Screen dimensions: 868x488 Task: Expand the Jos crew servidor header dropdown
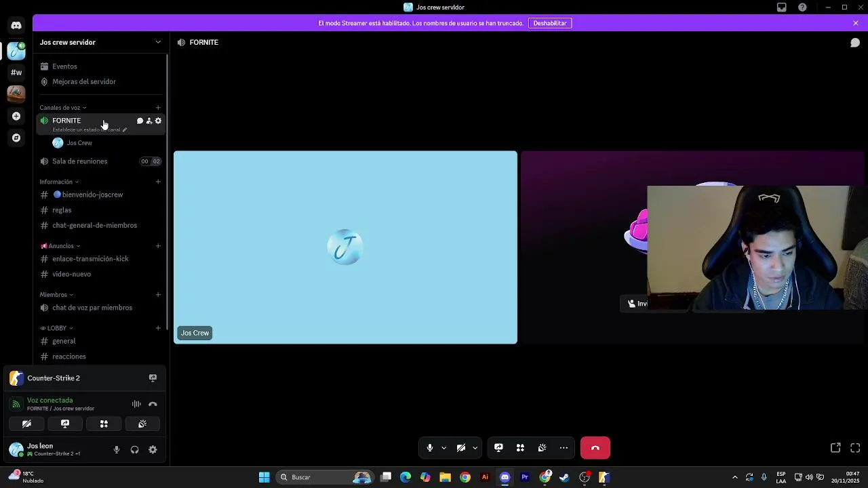[158, 42]
